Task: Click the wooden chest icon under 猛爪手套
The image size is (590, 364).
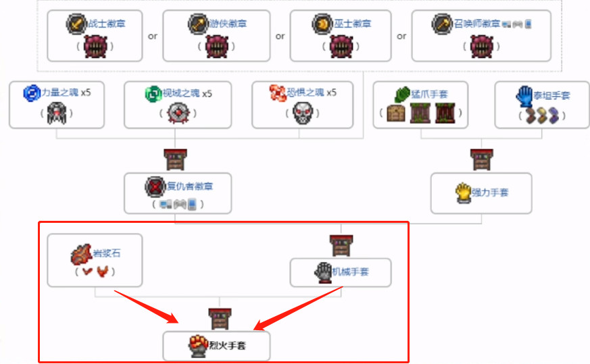Action: 396,113
